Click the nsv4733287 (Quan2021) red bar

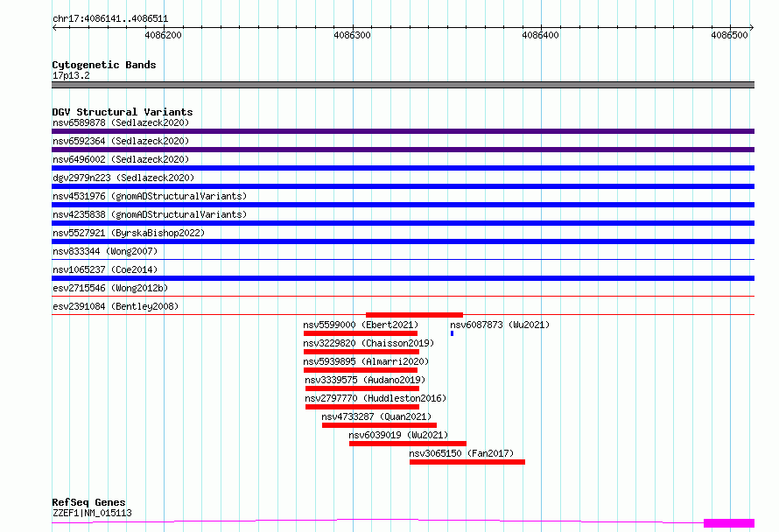click(x=379, y=425)
